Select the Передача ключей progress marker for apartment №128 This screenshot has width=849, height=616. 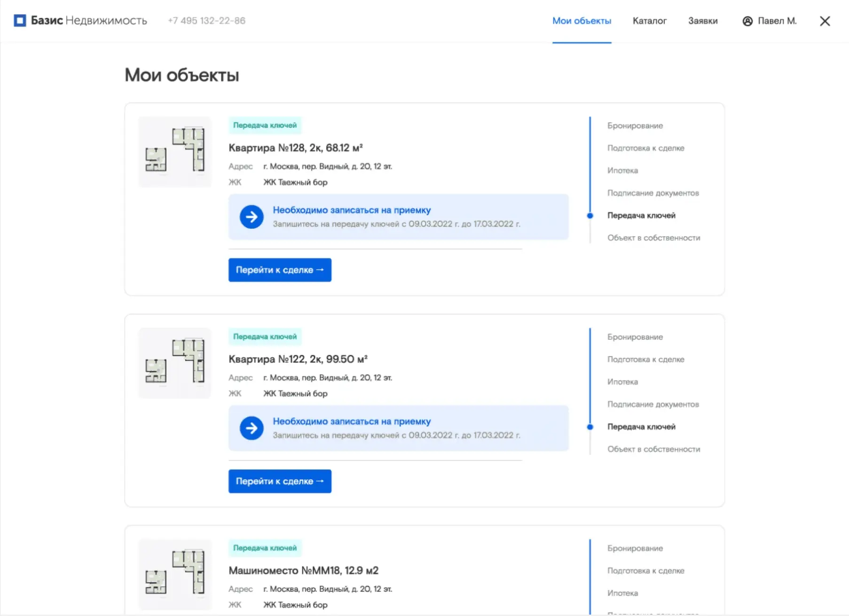(590, 216)
